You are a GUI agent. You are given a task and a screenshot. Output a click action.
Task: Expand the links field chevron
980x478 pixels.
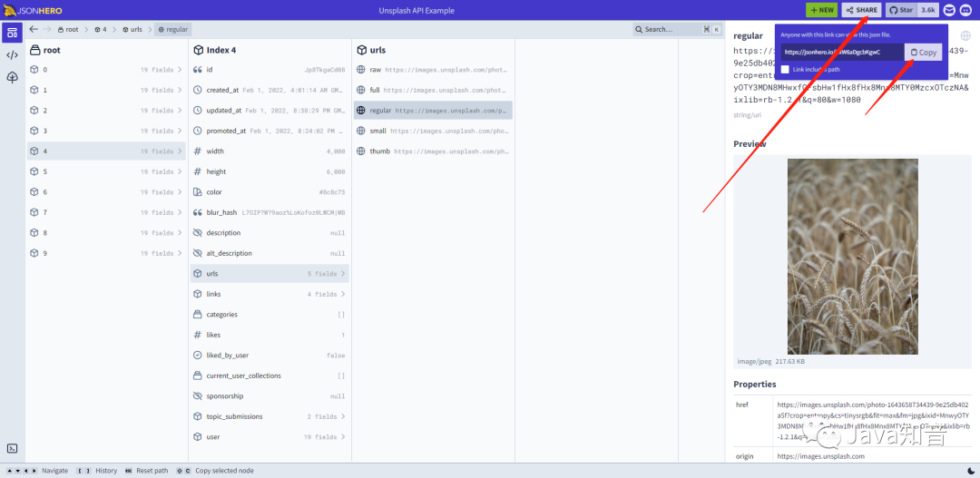click(x=344, y=294)
